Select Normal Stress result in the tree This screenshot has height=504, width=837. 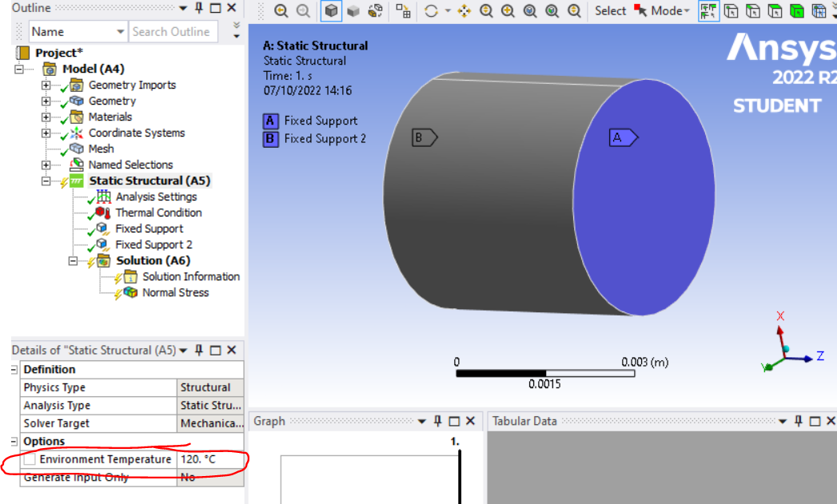pos(175,293)
